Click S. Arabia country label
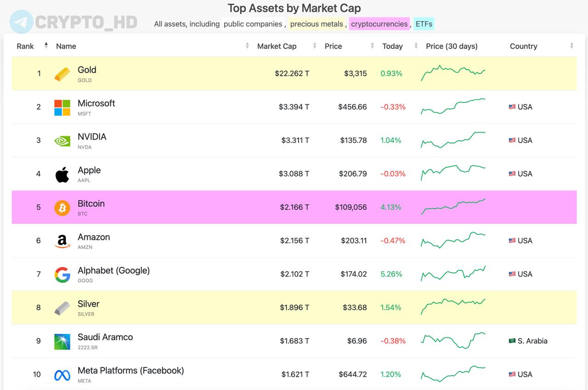This screenshot has width=588, height=390. (532, 341)
